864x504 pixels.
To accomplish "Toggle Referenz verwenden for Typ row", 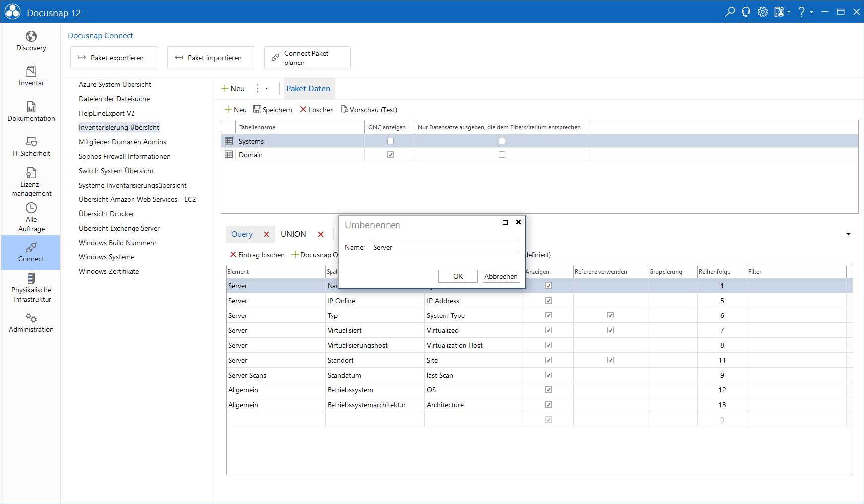I will tap(610, 315).
